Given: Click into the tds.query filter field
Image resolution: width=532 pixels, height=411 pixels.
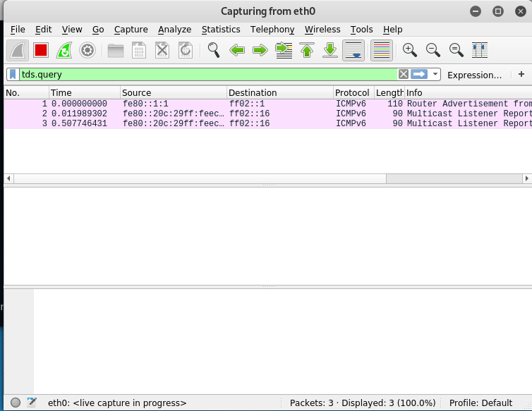Looking at the screenshot, I should tap(209, 74).
